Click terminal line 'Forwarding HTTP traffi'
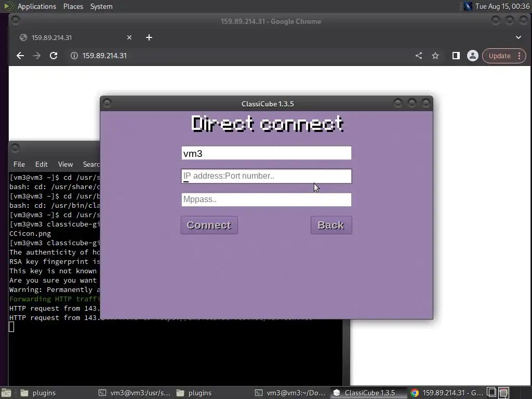This screenshot has height=399, width=532. [x=55, y=299]
